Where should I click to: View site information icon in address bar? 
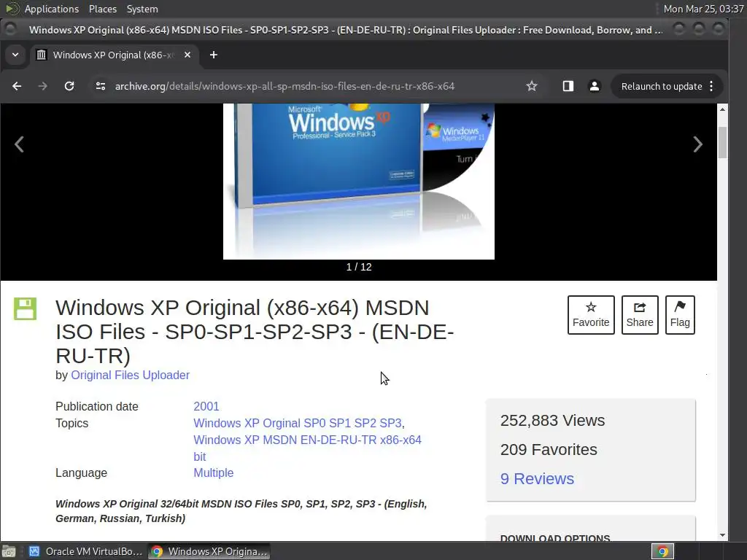(x=101, y=86)
